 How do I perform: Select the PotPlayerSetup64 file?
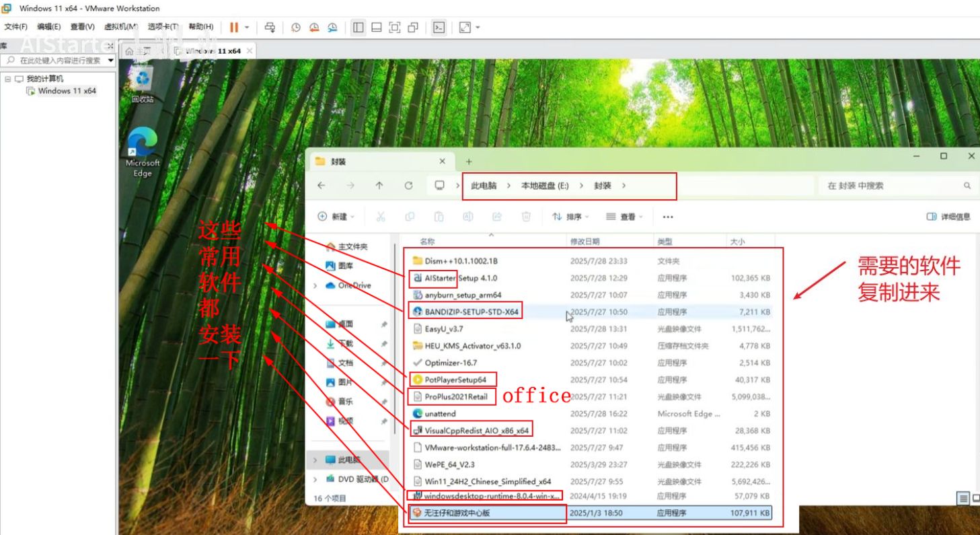455,380
